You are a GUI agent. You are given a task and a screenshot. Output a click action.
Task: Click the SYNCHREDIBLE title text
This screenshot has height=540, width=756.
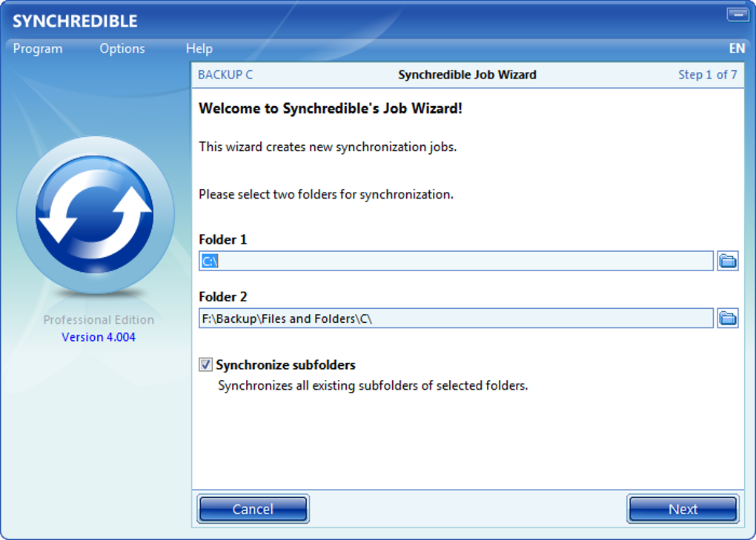click(75, 21)
